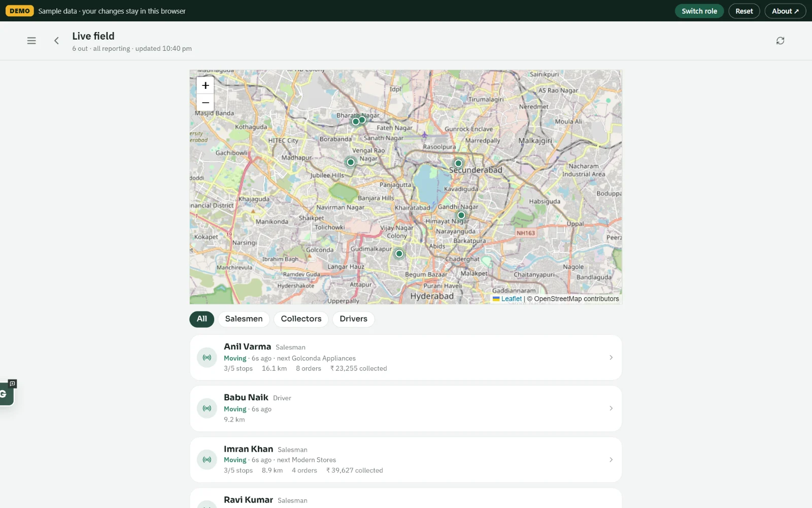The image size is (812, 508).
Task: Click the DEMO badge
Action: point(20,11)
